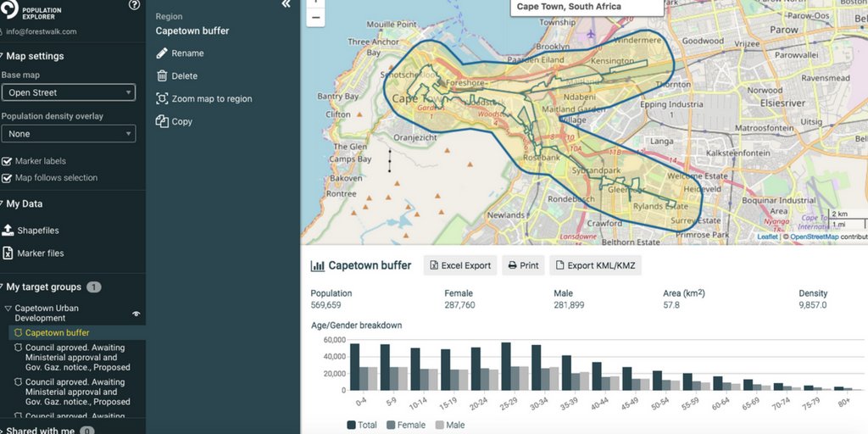Collapse the Capetown Urban Development tree node
Screen dimensions: 868x434
coord(8,309)
